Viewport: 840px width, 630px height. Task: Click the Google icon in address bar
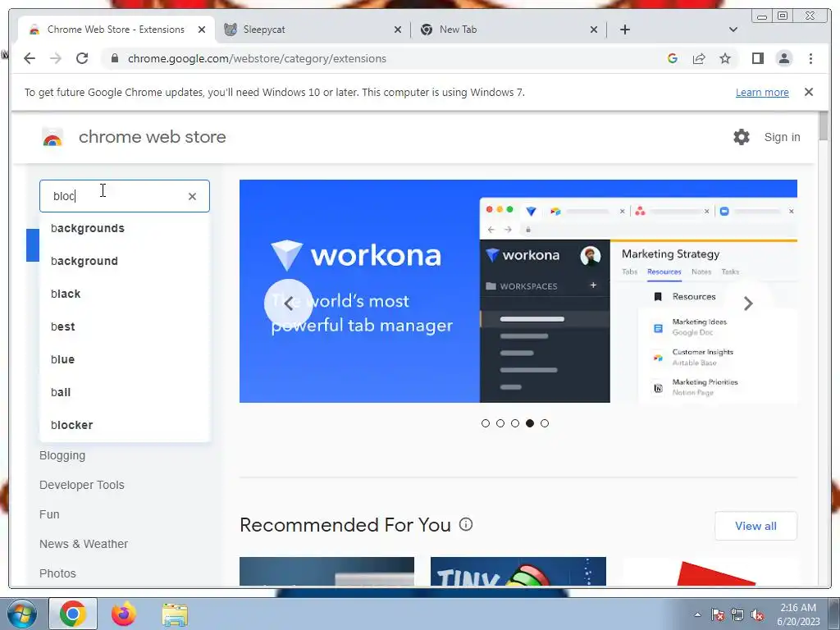pyautogui.click(x=673, y=58)
